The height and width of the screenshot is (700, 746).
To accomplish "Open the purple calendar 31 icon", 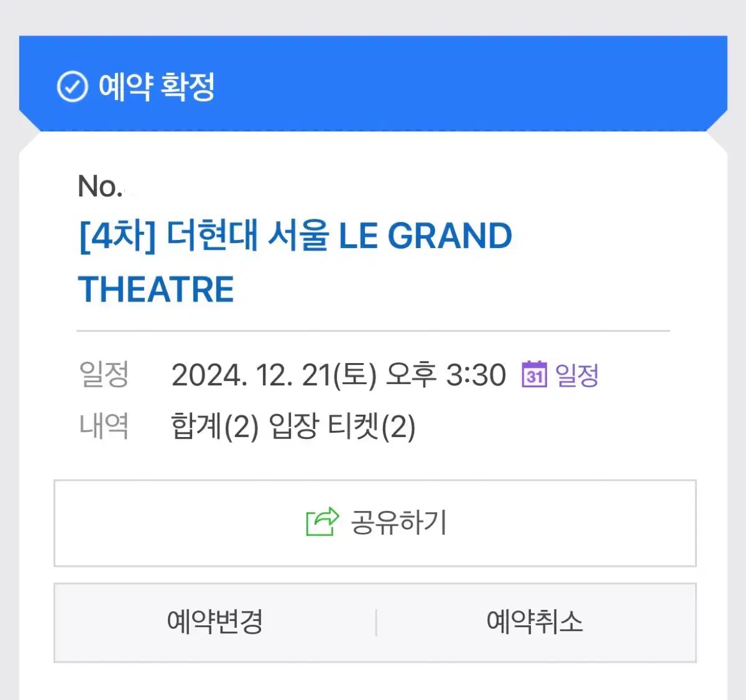I will [534, 374].
